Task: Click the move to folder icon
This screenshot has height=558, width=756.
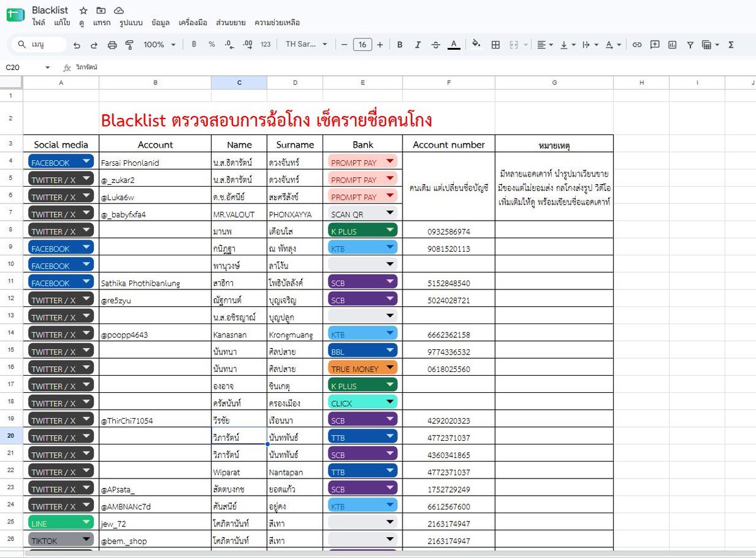Action: [101, 11]
